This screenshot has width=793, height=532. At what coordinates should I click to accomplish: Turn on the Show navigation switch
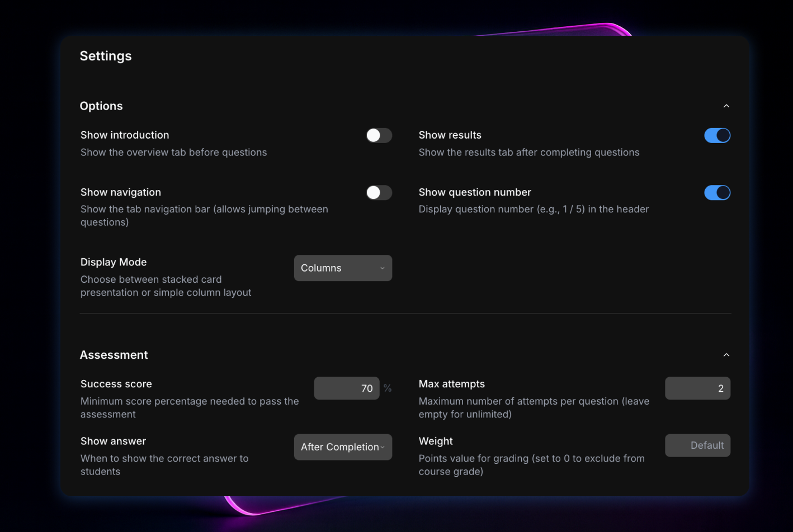pos(379,193)
